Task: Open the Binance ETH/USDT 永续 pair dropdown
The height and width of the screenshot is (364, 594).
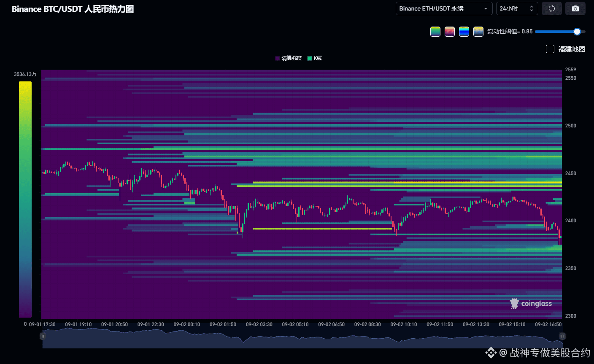Action: click(x=444, y=8)
